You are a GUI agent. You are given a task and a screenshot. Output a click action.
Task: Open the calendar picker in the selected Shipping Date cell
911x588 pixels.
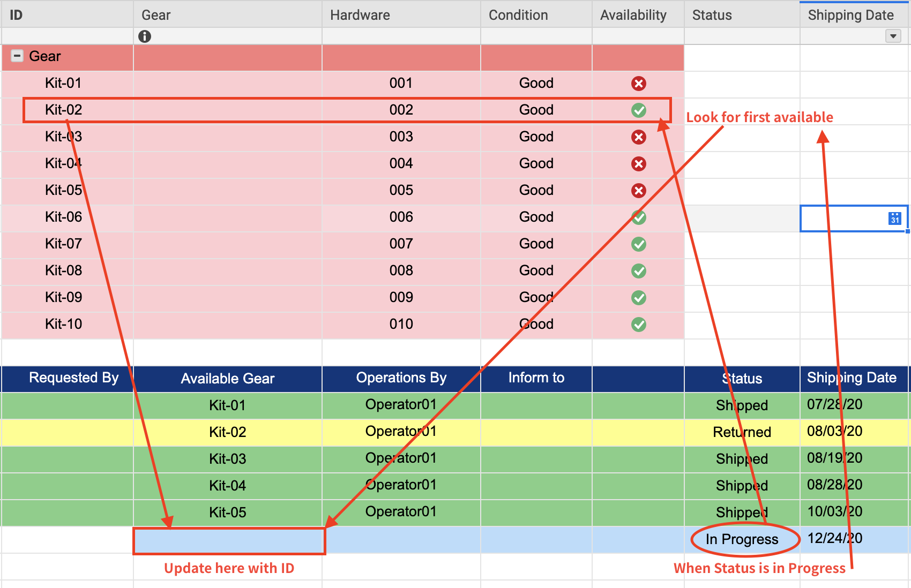(x=894, y=217)
